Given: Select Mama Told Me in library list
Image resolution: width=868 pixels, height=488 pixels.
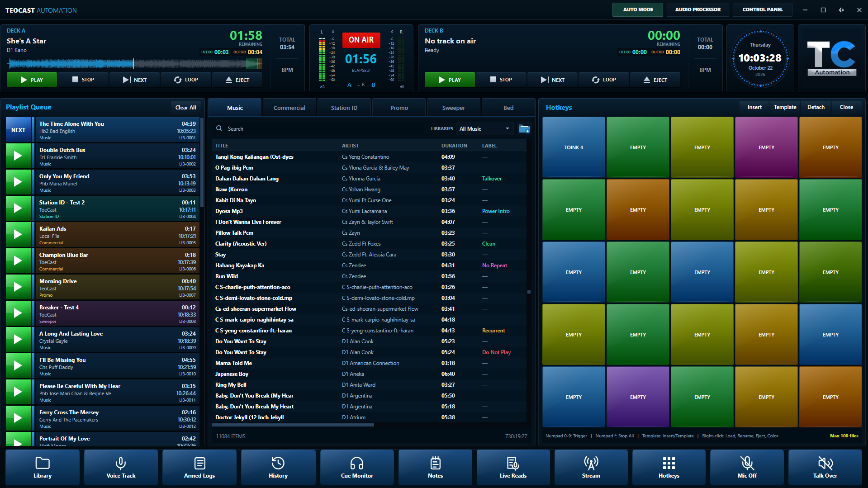Looking at the screenshot, I should (369, 363).
